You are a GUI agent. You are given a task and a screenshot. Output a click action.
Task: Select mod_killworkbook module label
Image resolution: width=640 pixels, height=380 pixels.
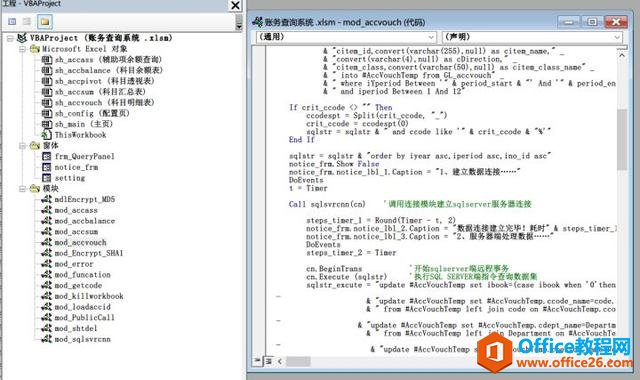pyautogui.click(x=89, y=296)
